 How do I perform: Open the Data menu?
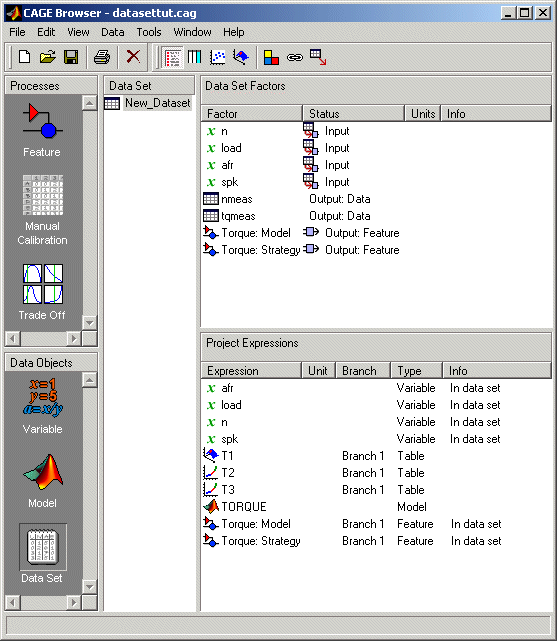[113, 32]
